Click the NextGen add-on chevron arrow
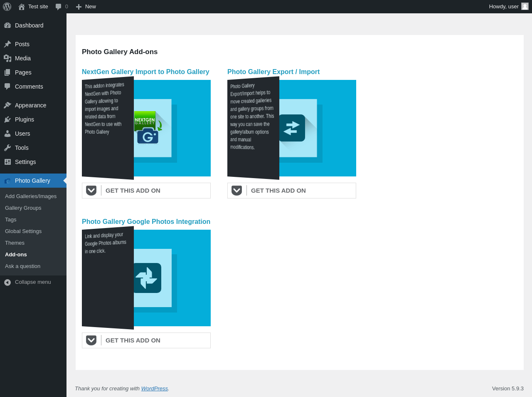 91,191
